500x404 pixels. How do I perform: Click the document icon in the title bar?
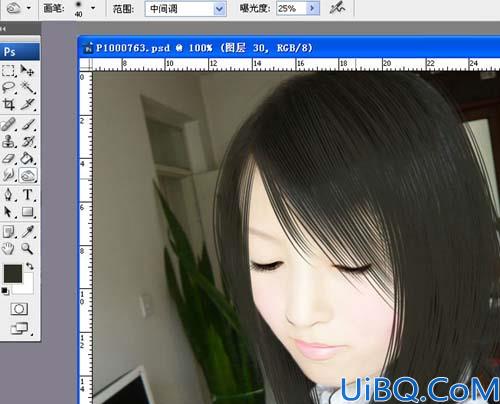88,48
